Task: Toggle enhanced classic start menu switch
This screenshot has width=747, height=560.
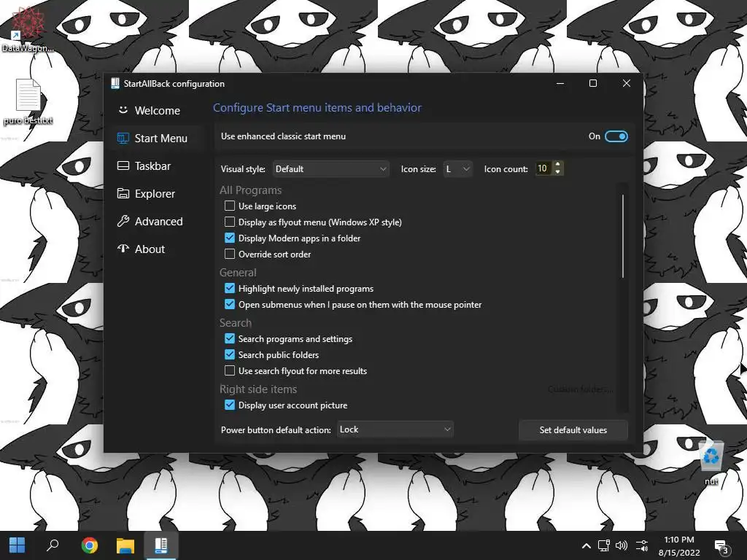Action: (x=616, y=136)
